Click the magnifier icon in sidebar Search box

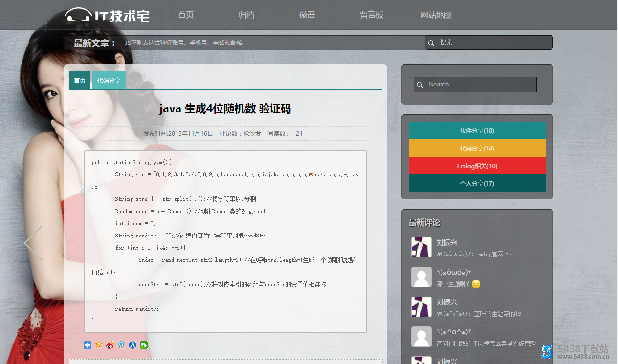click(x=420, y=85)
